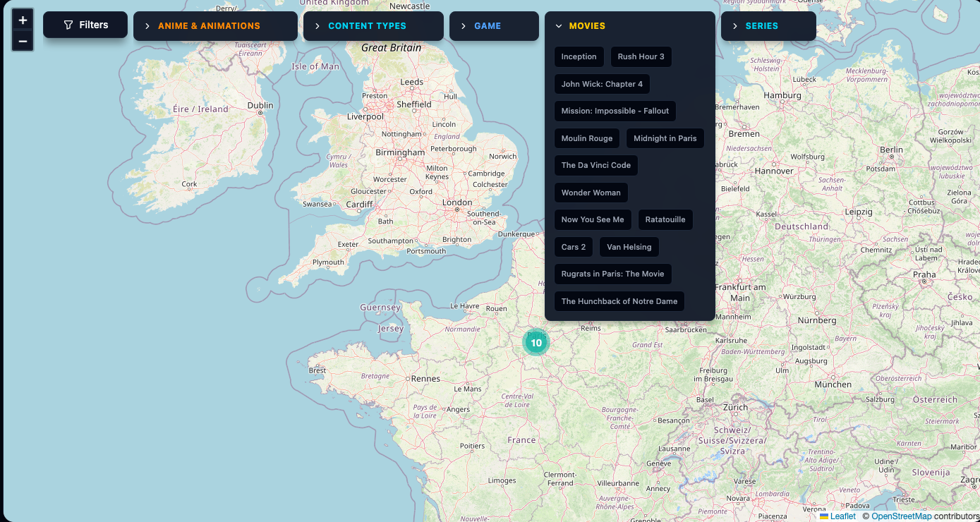Open the Leaflet attribution link
This screenshot has height=522, width=980.
tap(842, 516)
